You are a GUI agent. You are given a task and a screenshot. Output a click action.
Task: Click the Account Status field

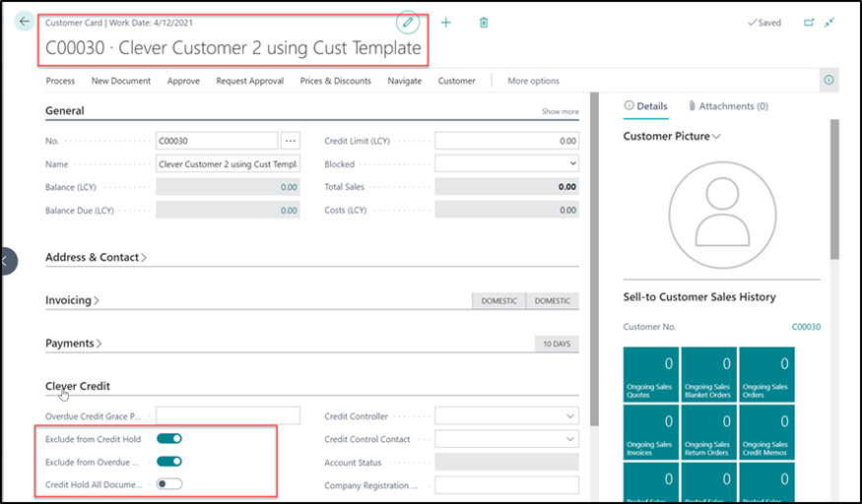coord(507,462)
